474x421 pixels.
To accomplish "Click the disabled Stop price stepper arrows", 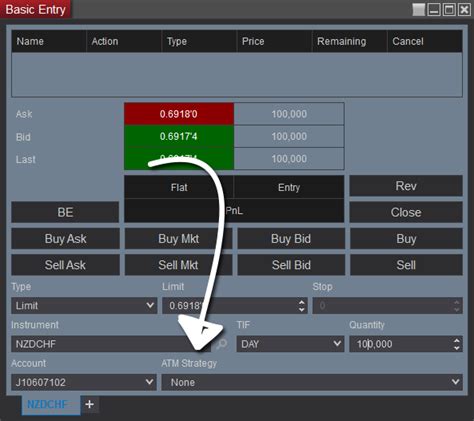I will (x=456, y=306).
